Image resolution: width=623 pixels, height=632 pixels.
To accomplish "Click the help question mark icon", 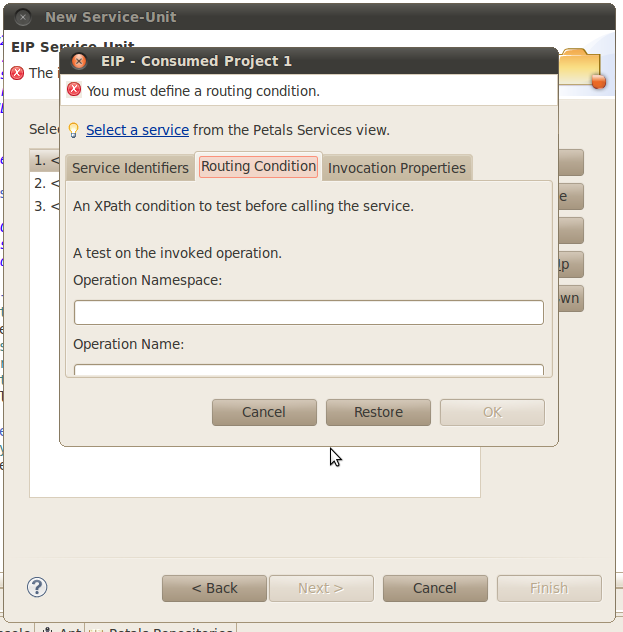I will pyautogui.click(x=37, y=587).
